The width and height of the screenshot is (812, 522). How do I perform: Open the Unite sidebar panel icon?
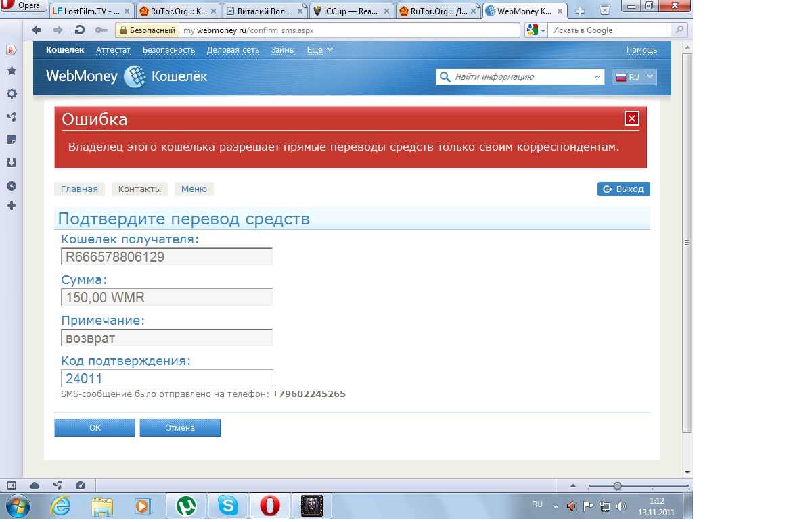tap(12, 116)
